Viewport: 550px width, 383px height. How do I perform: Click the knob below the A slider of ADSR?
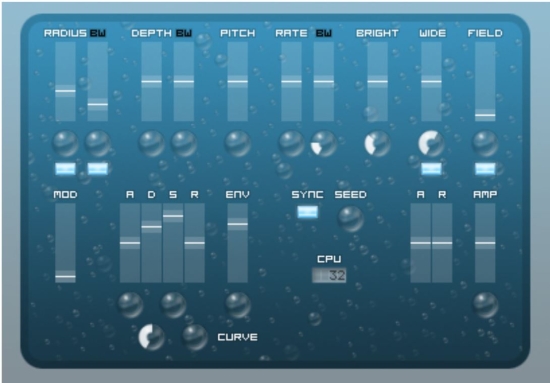coord(130,305)
